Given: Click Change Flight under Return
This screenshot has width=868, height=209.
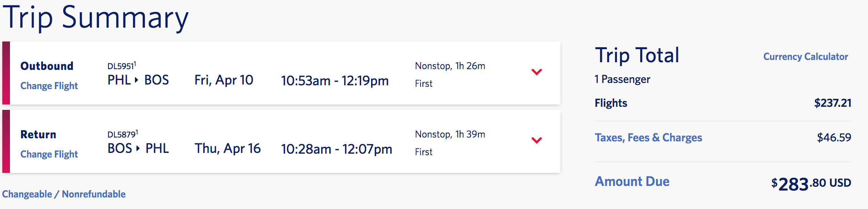Looking at the screenshot, I should pos(49,154).
